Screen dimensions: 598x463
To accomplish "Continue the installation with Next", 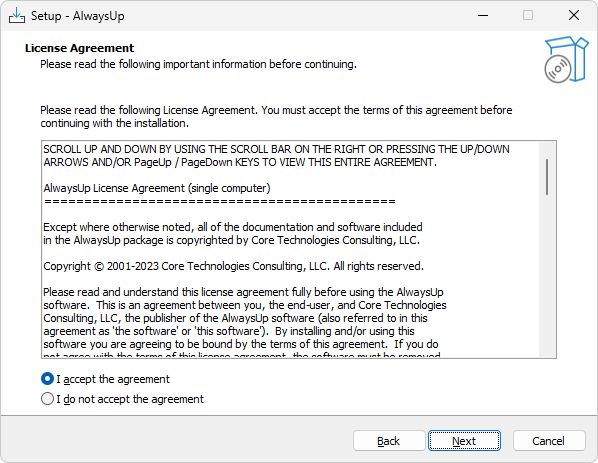I will click(x=464, y=441).
